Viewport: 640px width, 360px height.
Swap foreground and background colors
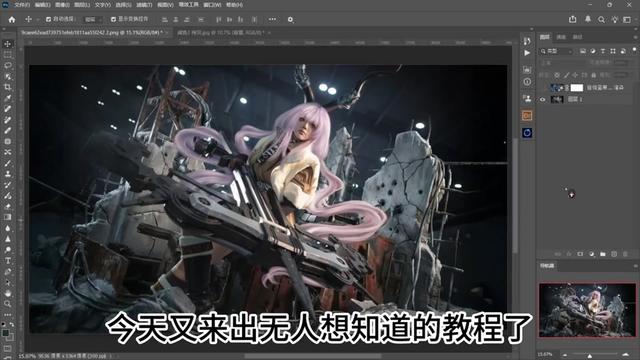(11, 324)
